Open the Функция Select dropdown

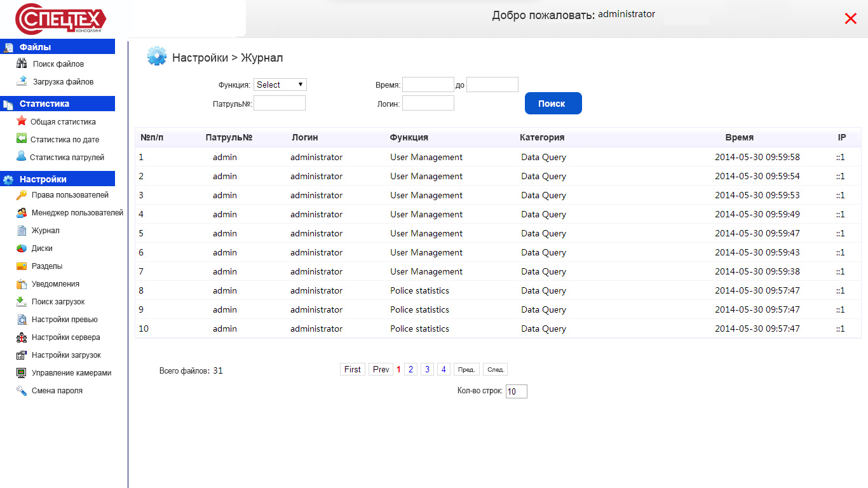click(x=280, y=85)
